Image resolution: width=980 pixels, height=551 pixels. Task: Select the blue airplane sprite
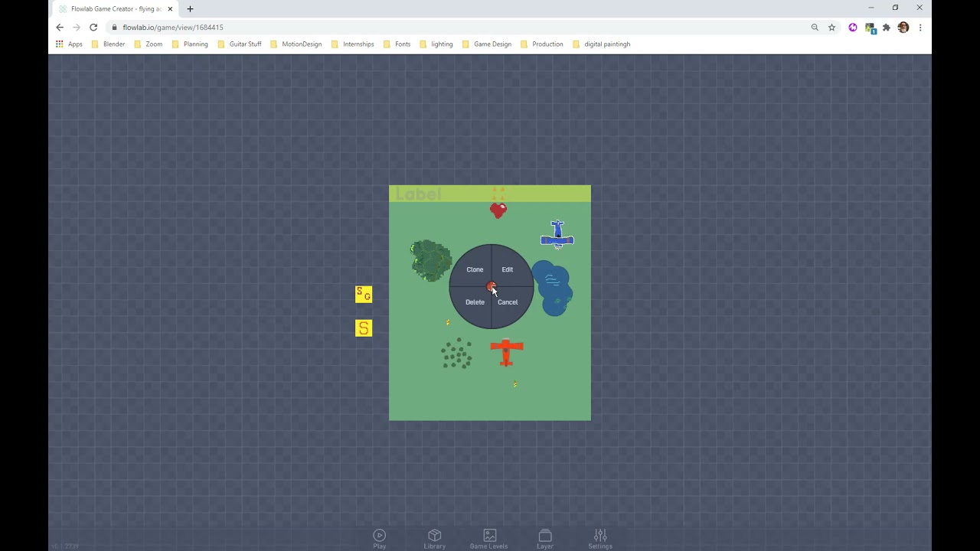557,235
